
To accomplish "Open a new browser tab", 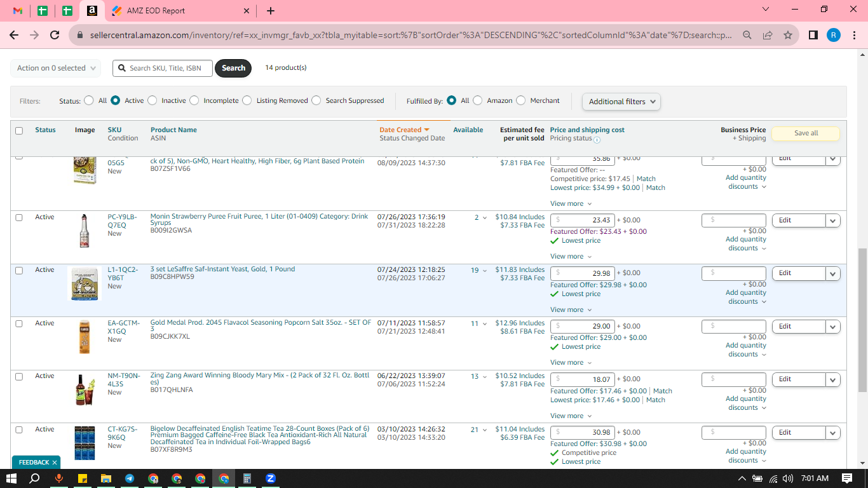I will [x=271, y=11].
